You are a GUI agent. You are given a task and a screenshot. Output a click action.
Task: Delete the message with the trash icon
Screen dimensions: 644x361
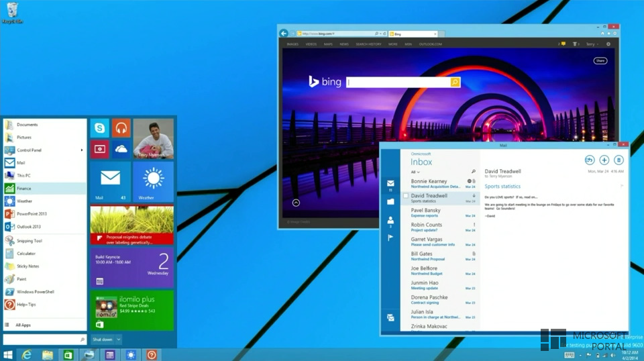pos(619,160)
